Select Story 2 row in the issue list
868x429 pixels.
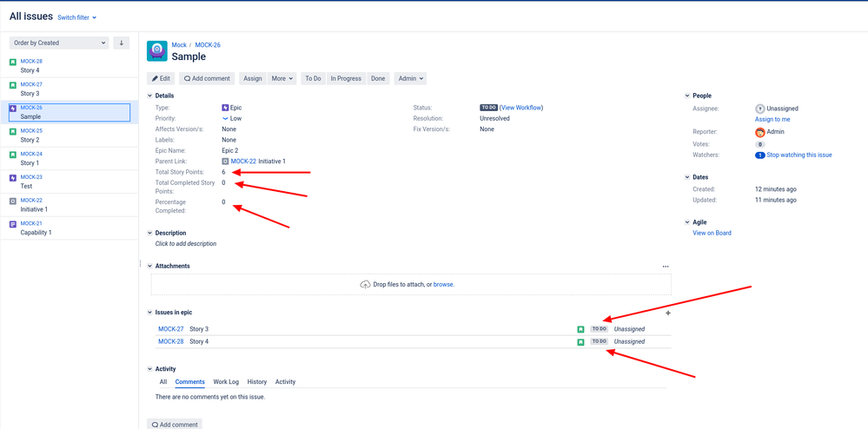click(70, 135)
